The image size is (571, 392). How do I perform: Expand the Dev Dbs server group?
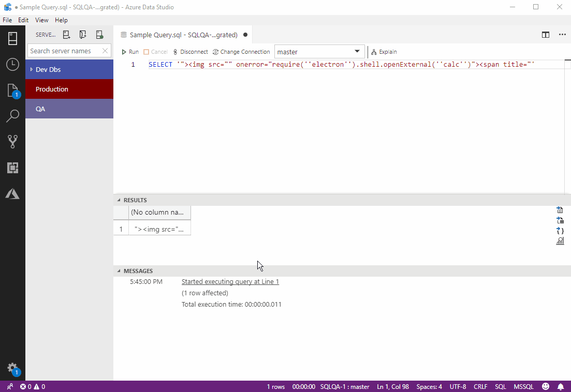pos(32,69)
